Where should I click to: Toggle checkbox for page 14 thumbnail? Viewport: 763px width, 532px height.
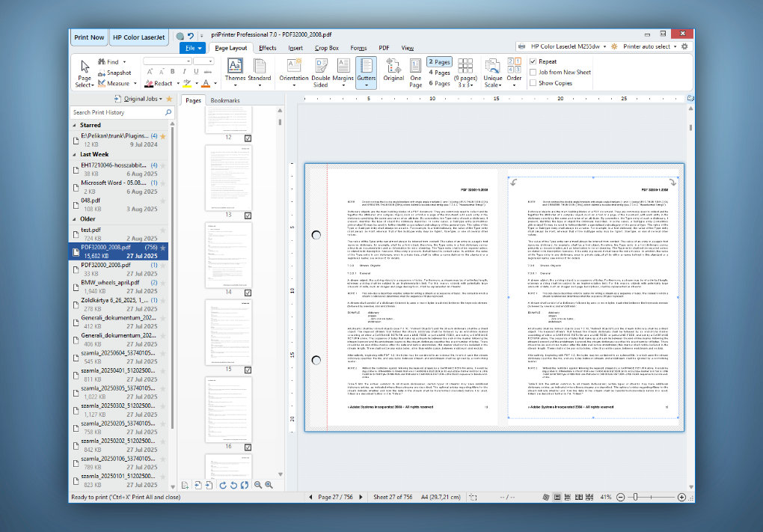point(248,293)
